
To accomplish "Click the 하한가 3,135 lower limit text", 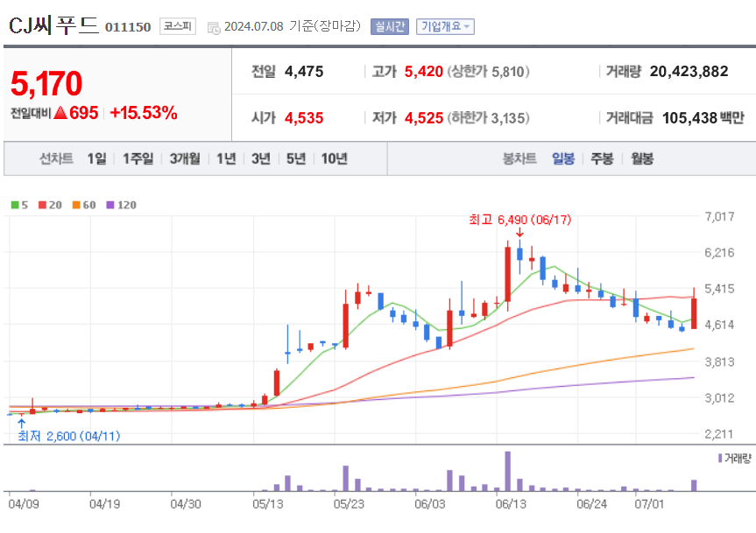I will (489, 118).
